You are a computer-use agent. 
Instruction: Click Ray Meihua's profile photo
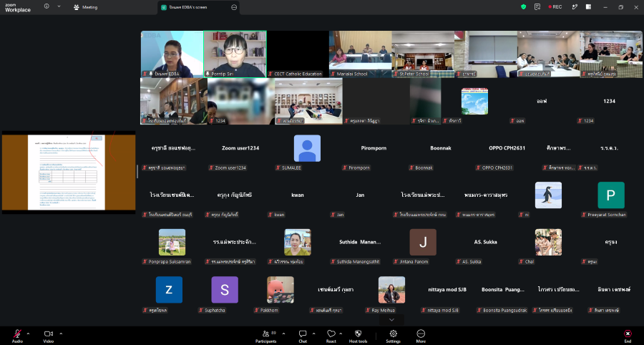(392, 290)
